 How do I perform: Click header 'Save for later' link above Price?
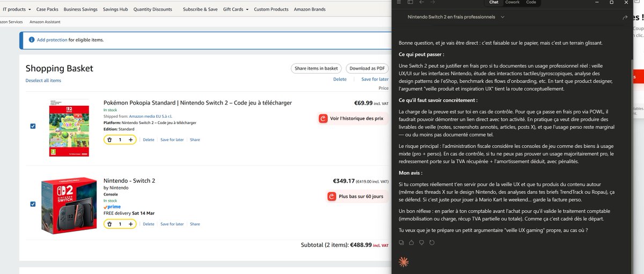375,79
